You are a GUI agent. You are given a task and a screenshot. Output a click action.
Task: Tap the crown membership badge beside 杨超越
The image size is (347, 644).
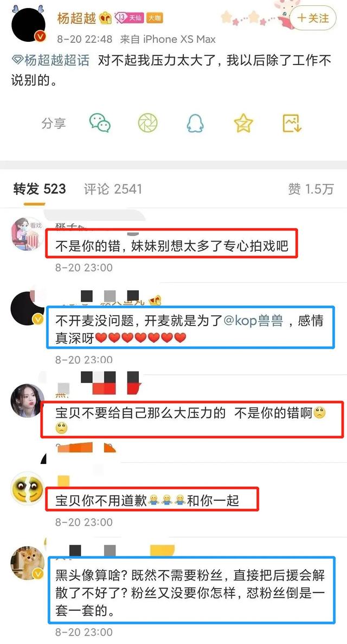coord(106,18)
